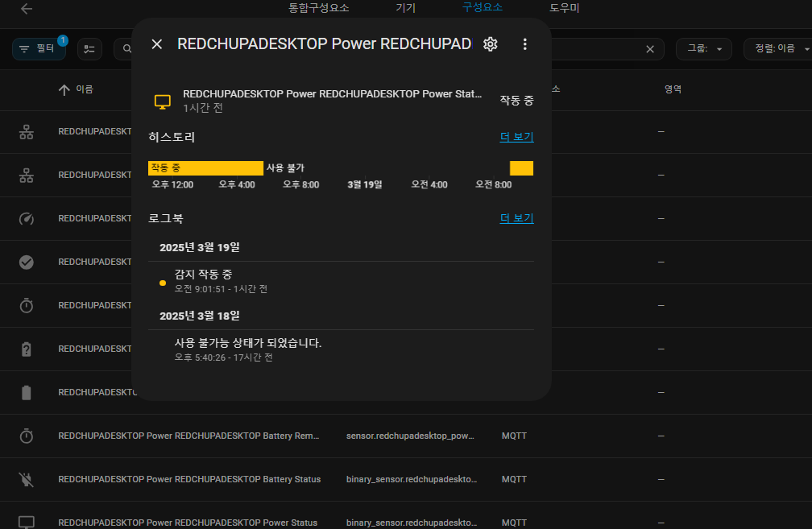Click the speedometer icon in the entity list
Viewport: 812px width, 529px height.
(27, 219)
